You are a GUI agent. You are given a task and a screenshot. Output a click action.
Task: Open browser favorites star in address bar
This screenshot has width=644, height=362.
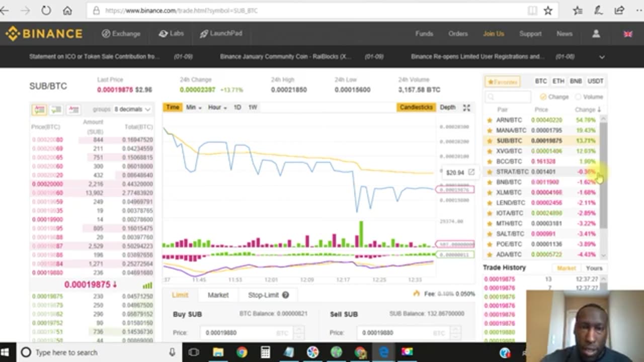click(x=548, y=11)
